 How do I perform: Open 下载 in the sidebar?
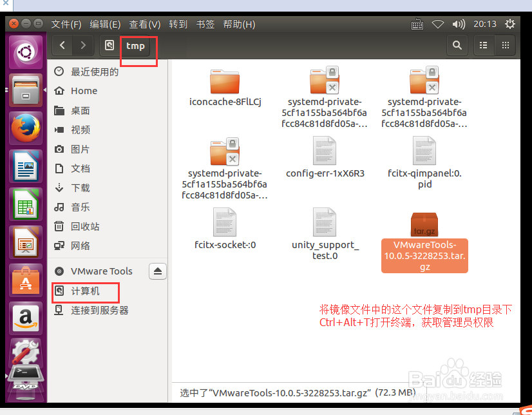pos(109,188)
